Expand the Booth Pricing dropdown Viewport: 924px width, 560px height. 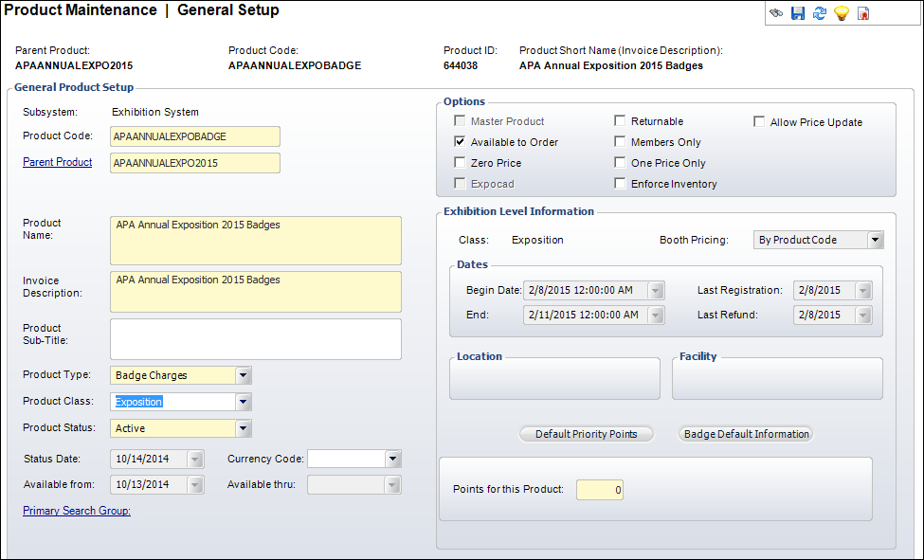pyautogui.click(x=875, y=240)
